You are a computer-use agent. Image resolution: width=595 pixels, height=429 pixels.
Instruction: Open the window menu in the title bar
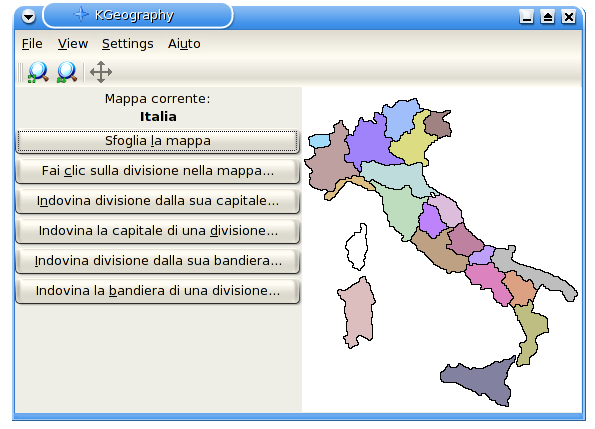point(28,17)
